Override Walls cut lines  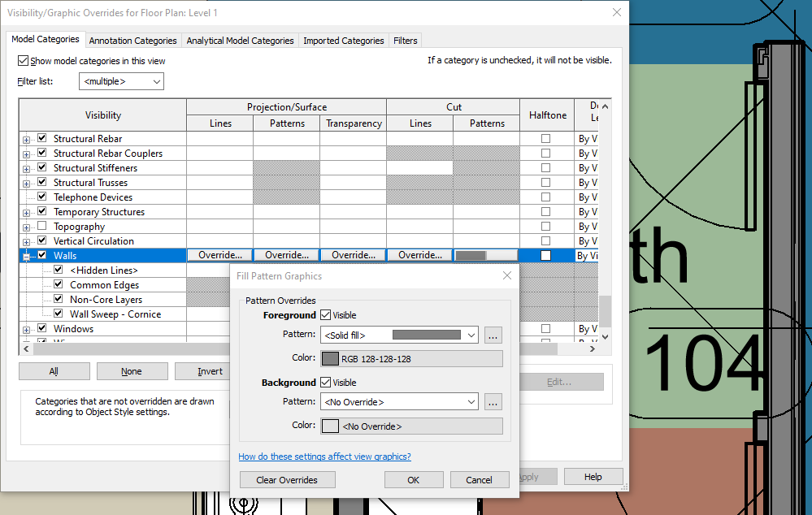[x=420, y=255]
